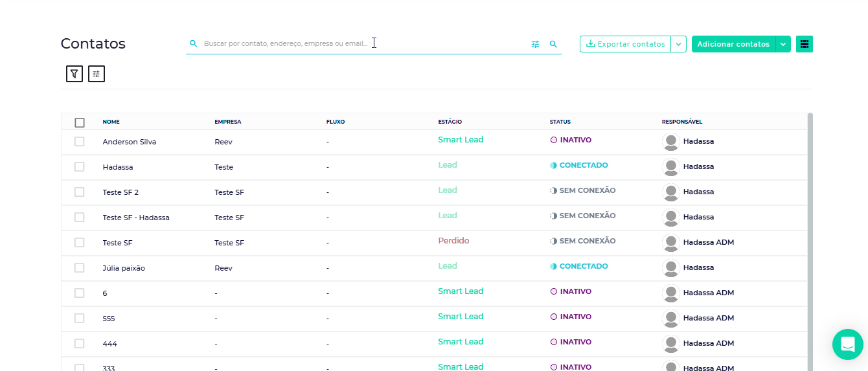Viewport: 868px width, 371px height.
Task: Click the Exportar contatos button
Action: coord(625,44)
